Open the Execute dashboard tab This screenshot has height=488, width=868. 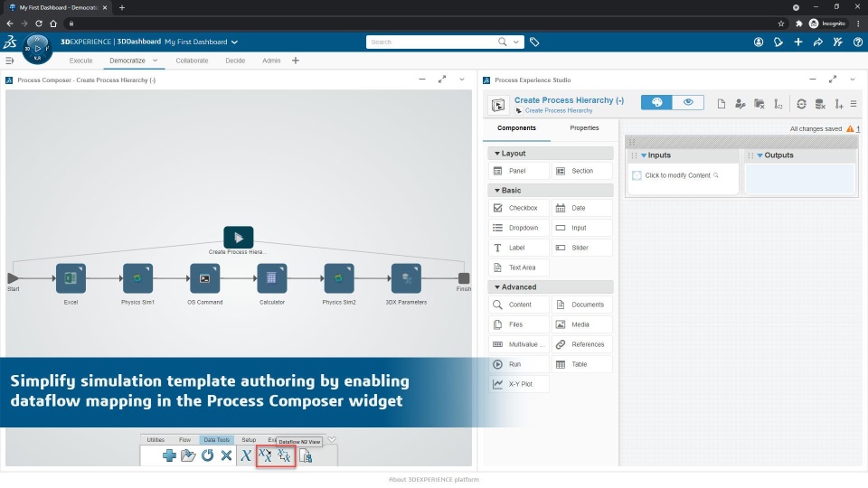point(80,61)
